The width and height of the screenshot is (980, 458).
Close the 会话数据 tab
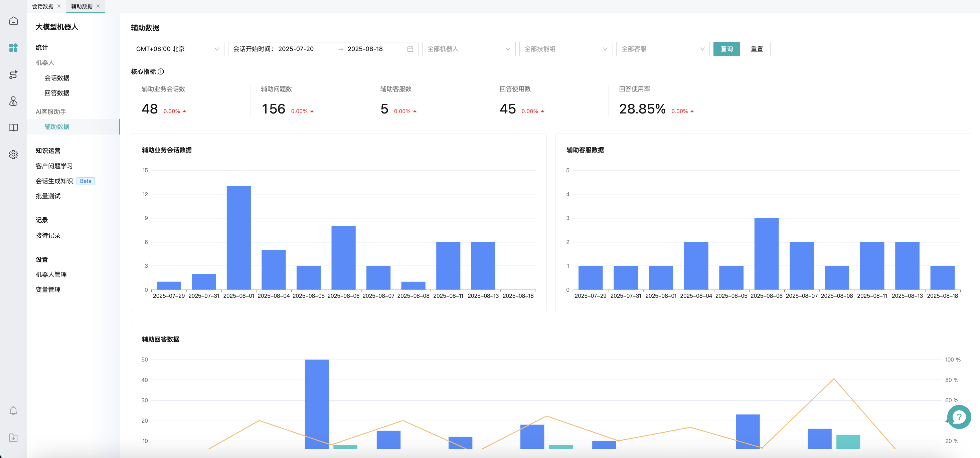point(59,6)
